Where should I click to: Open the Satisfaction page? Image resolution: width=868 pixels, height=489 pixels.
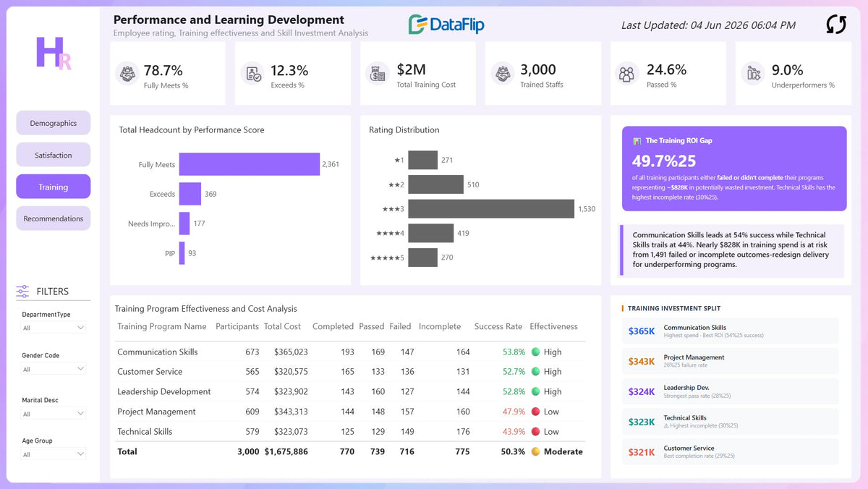coord(54,155)
